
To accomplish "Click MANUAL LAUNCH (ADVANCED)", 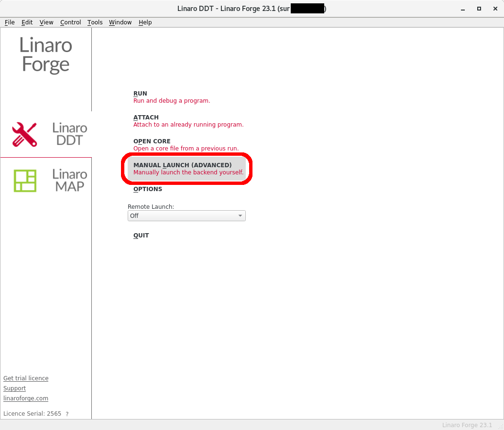I will (x=186, y=169).
